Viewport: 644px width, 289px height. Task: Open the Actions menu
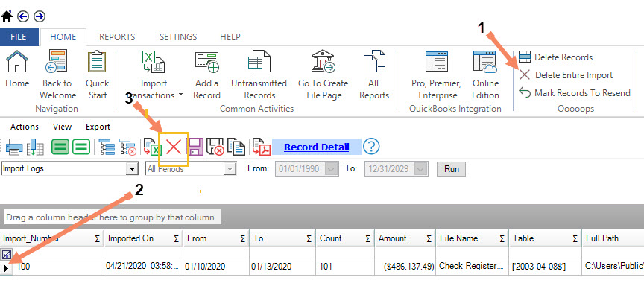click(x=25, y=127)
